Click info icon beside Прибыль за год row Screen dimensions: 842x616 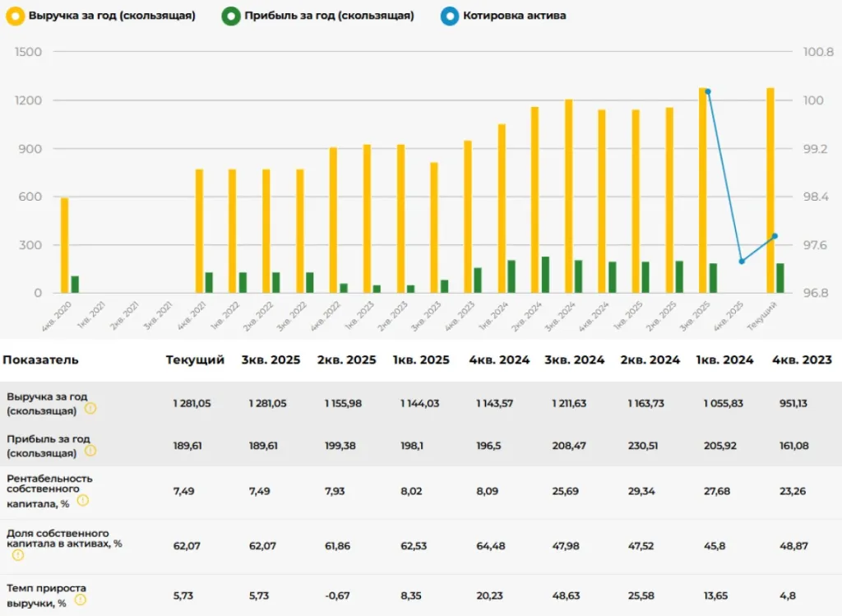coord(90,451)
